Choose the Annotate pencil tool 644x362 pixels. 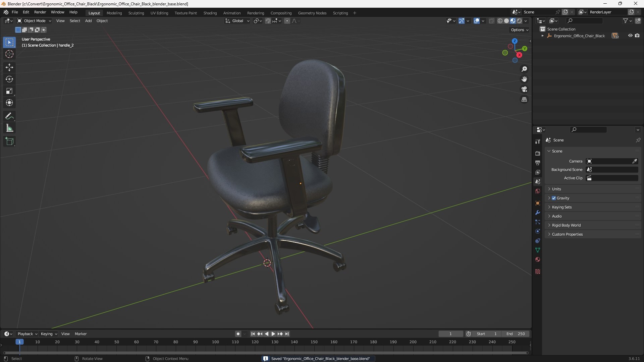click(9, 116)
